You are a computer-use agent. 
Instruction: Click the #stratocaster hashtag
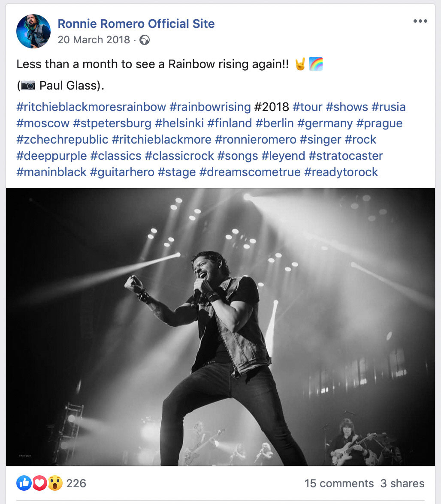coord(345,156)
